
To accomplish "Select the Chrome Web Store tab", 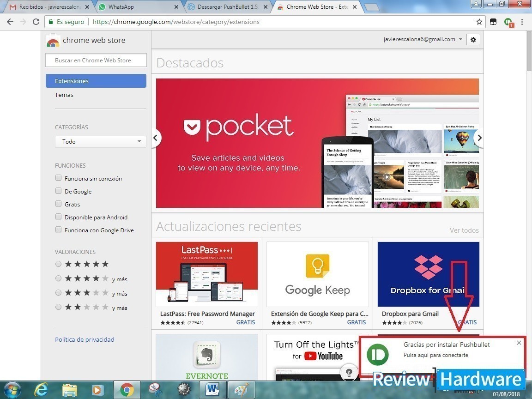I will point(317,7).
